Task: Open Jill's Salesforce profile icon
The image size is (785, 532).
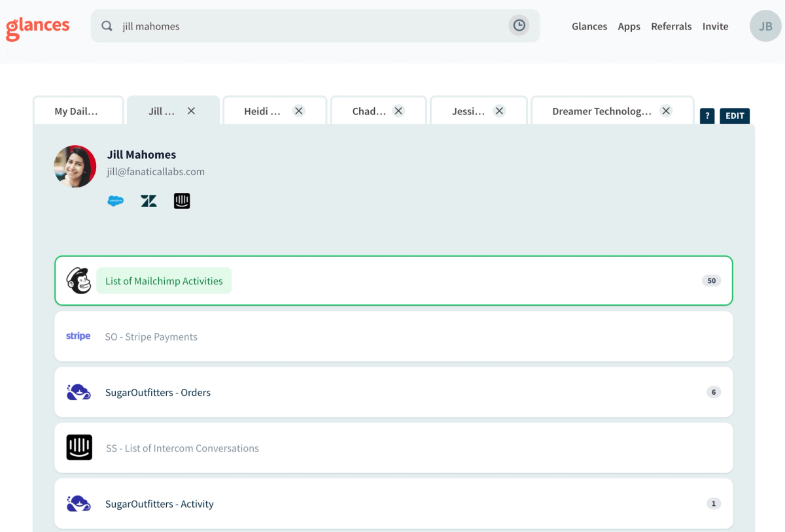Action: tap(116, 201)
